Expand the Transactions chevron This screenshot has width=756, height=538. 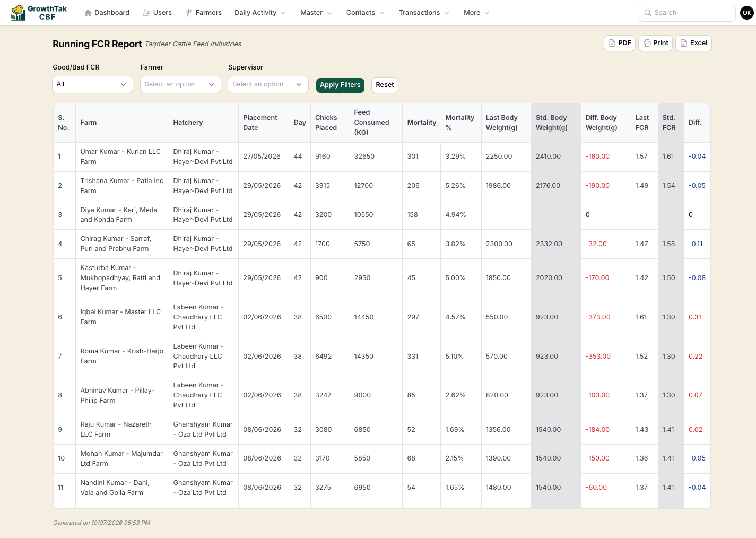pyautogui.click(x=447, y=13)
